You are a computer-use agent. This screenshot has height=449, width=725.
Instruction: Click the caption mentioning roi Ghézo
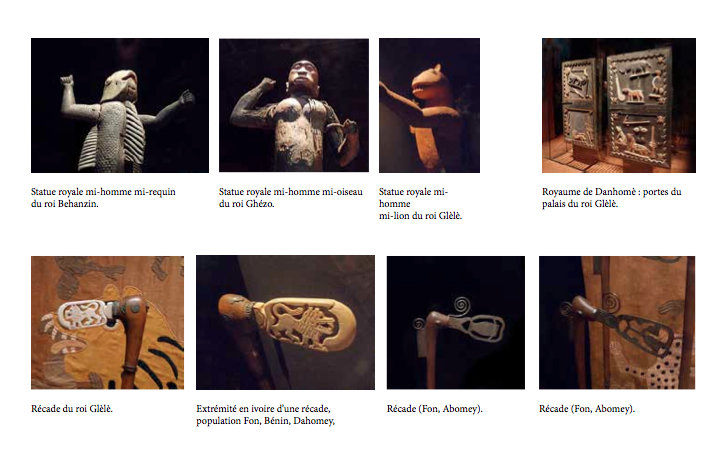click(x=291, y=198)
